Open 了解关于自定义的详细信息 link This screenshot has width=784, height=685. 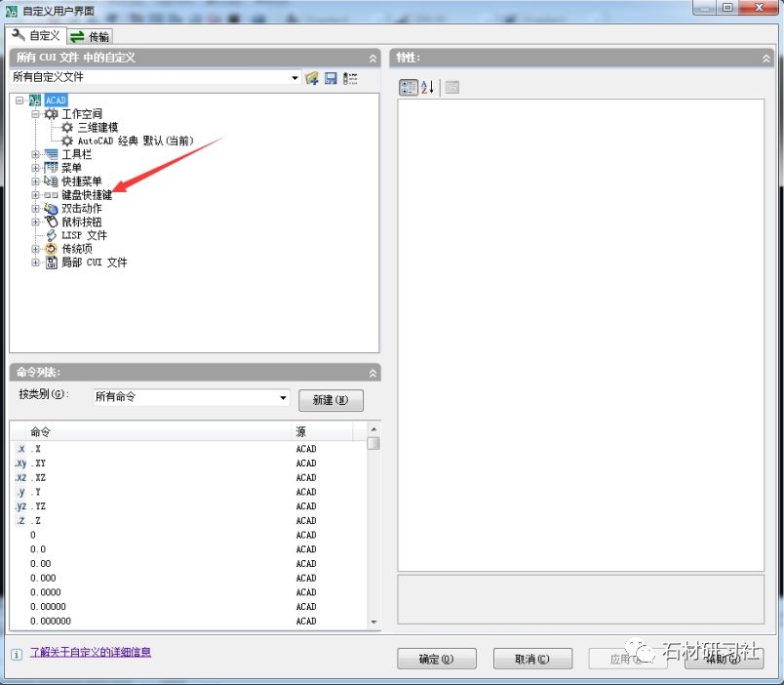91,652
